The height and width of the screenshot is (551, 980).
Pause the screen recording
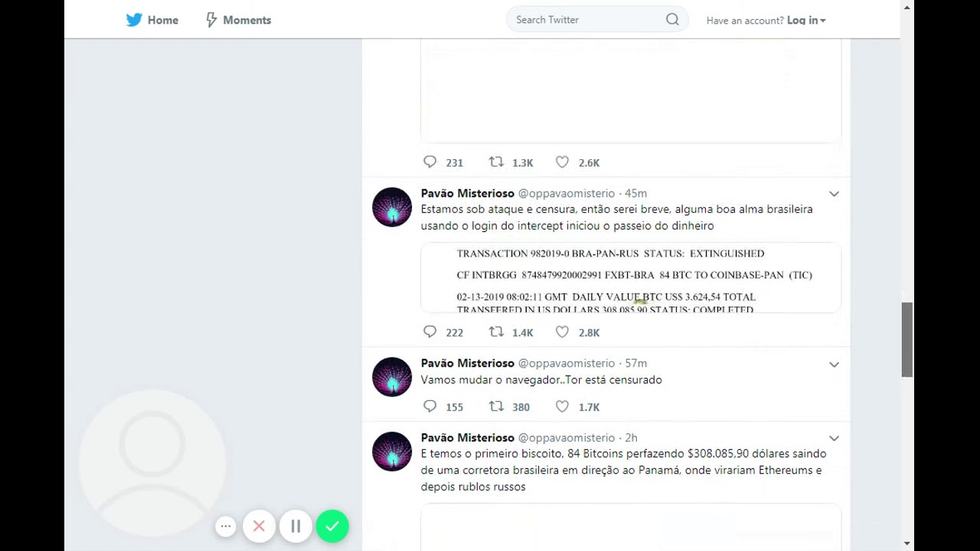[296, 527]
